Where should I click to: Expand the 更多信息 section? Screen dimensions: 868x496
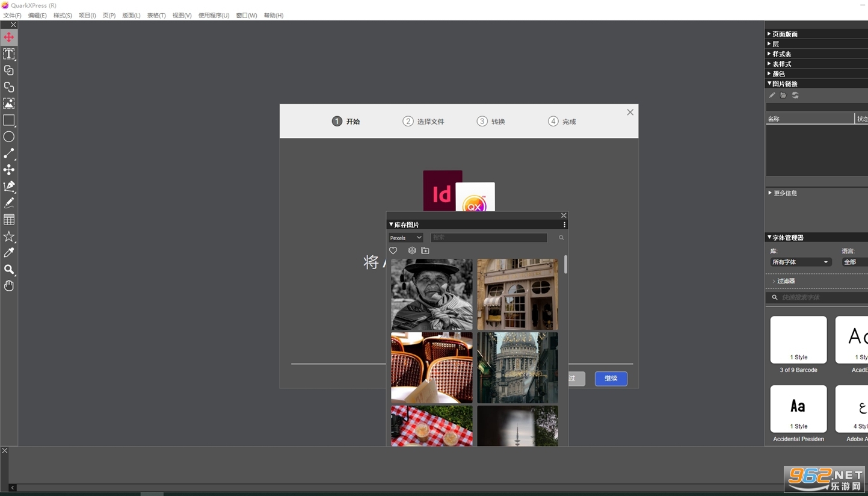point(783,193)
